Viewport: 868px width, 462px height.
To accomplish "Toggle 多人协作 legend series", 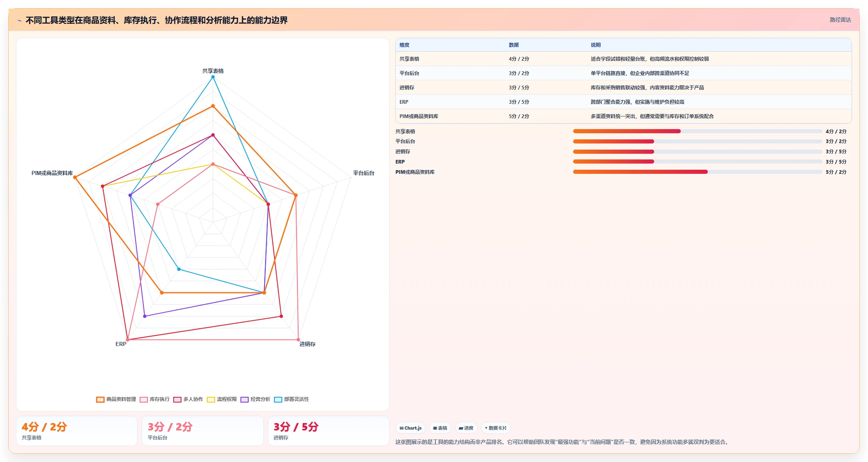I will 188,399.
